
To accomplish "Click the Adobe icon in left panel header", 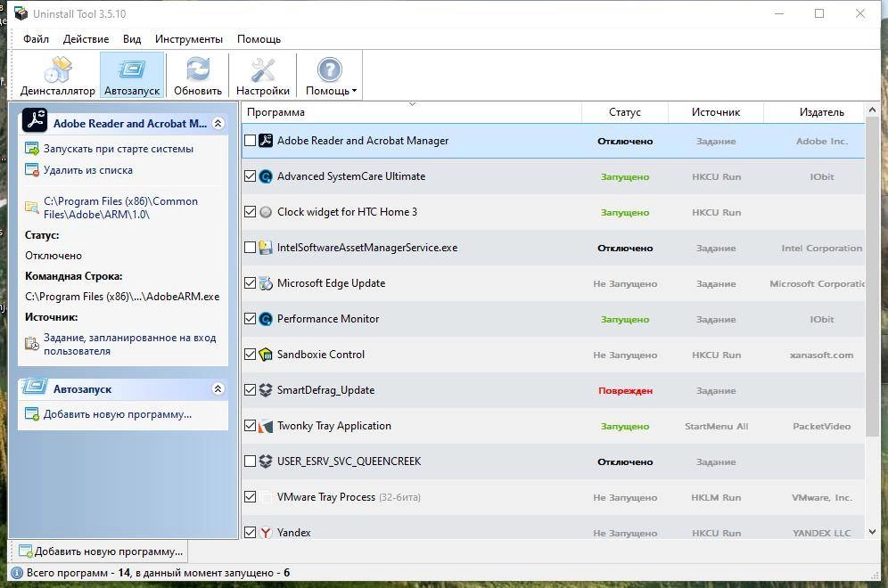I will pos(35,120).
